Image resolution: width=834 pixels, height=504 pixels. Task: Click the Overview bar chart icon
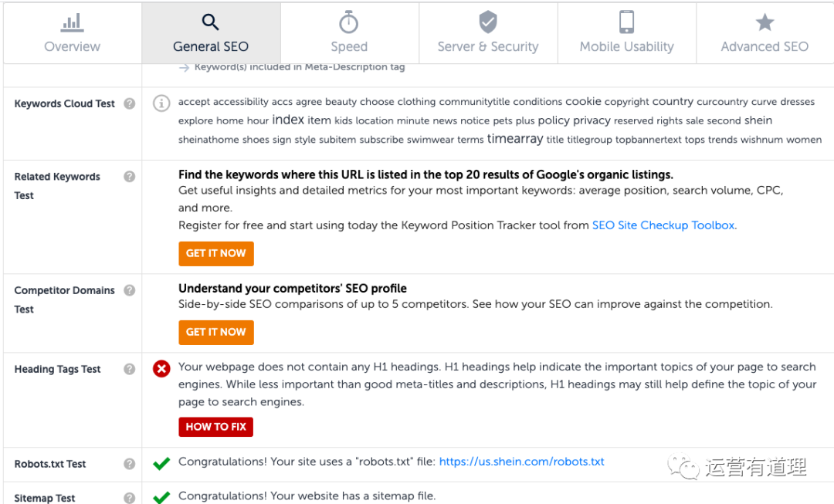[72, 22]
